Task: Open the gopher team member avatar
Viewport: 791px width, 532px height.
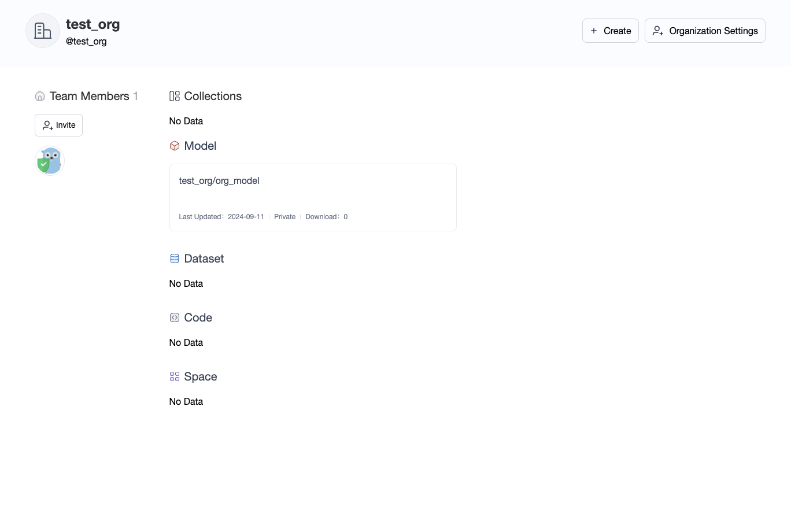Action: click(x=50, y=161)
